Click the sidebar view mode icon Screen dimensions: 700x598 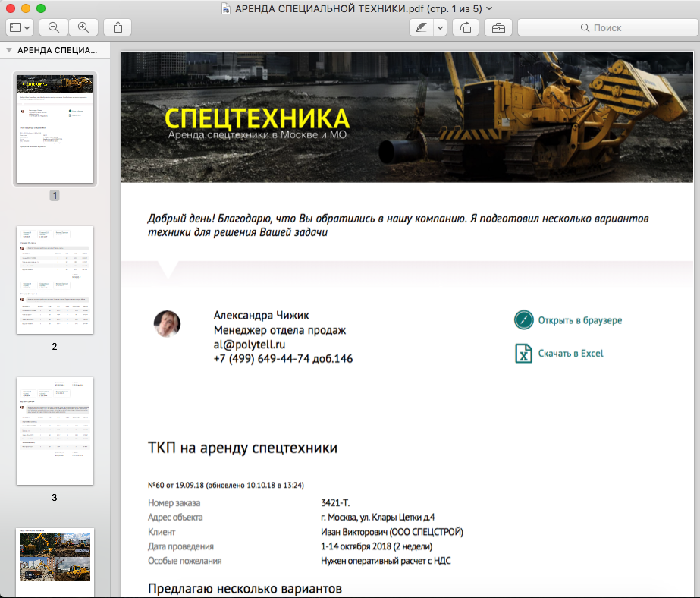tap(15, 27)
